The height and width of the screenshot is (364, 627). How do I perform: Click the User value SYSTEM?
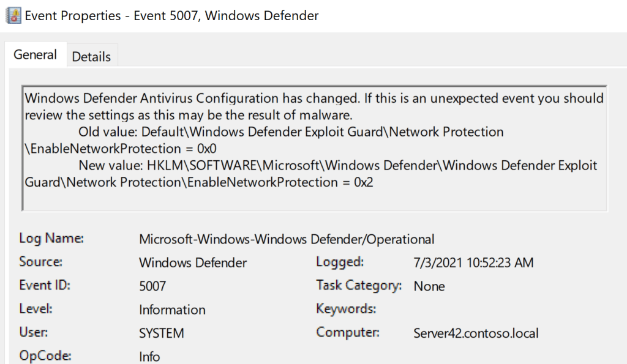[x=161, y=333]
